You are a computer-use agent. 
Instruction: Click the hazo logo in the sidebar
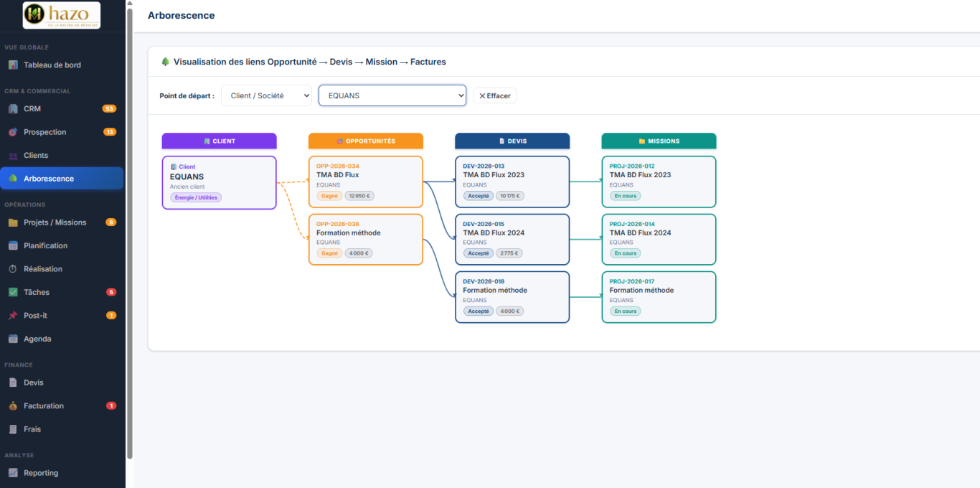[62, 15]
